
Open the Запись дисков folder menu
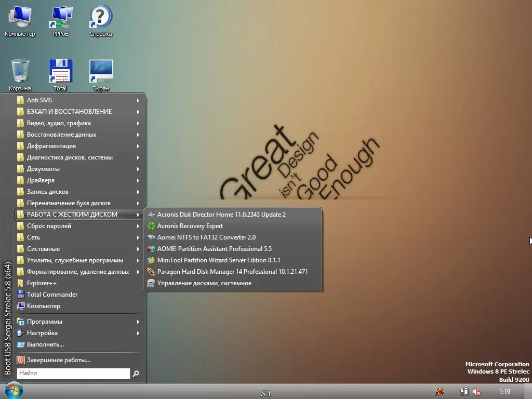(x=79, y=192)
